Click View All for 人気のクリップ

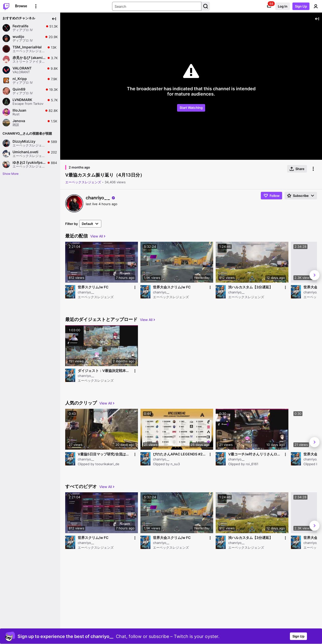(x=107, y=403)
